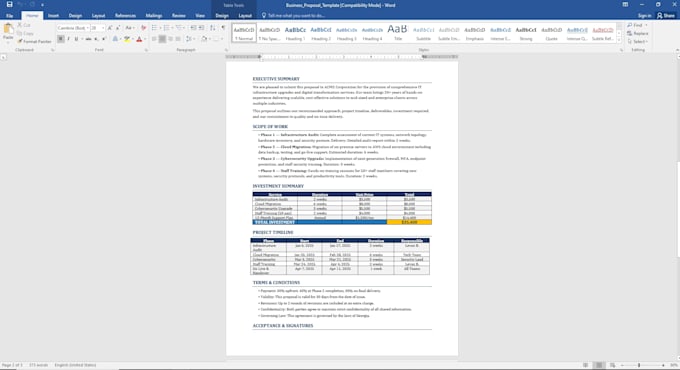
Task: Decrease font size with Shrink Font icon
Action: point(118,28)
